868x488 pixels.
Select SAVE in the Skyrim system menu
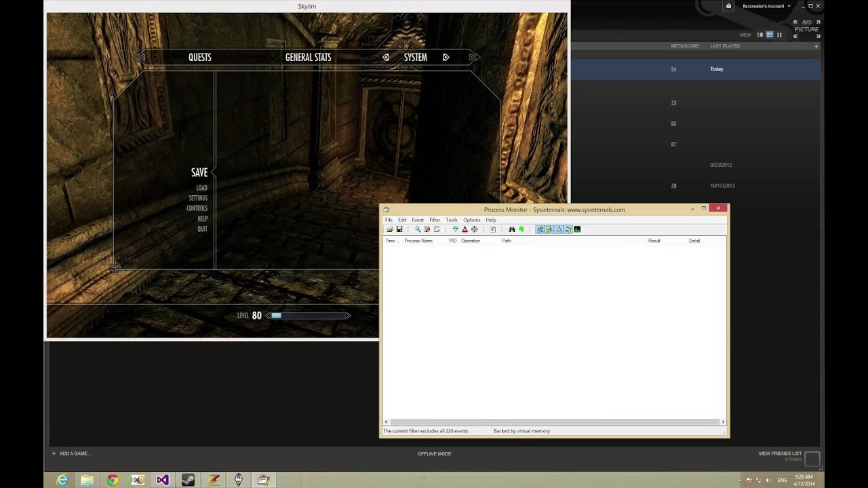click(199, 173)
